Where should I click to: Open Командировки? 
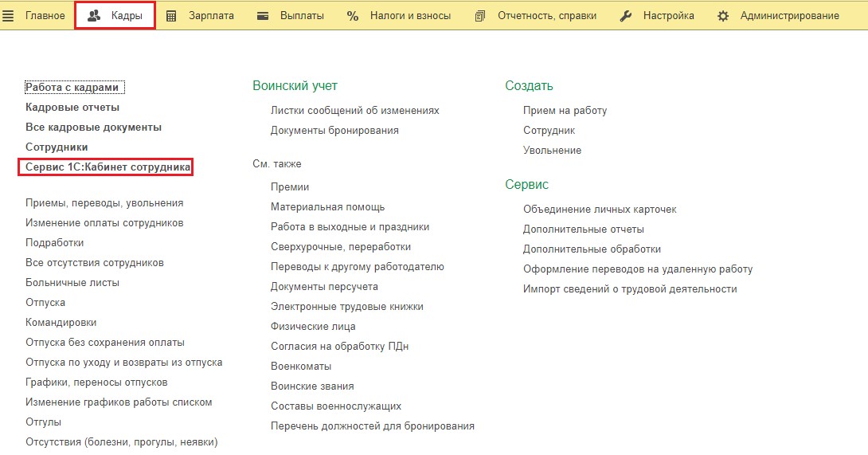[61, 323]
